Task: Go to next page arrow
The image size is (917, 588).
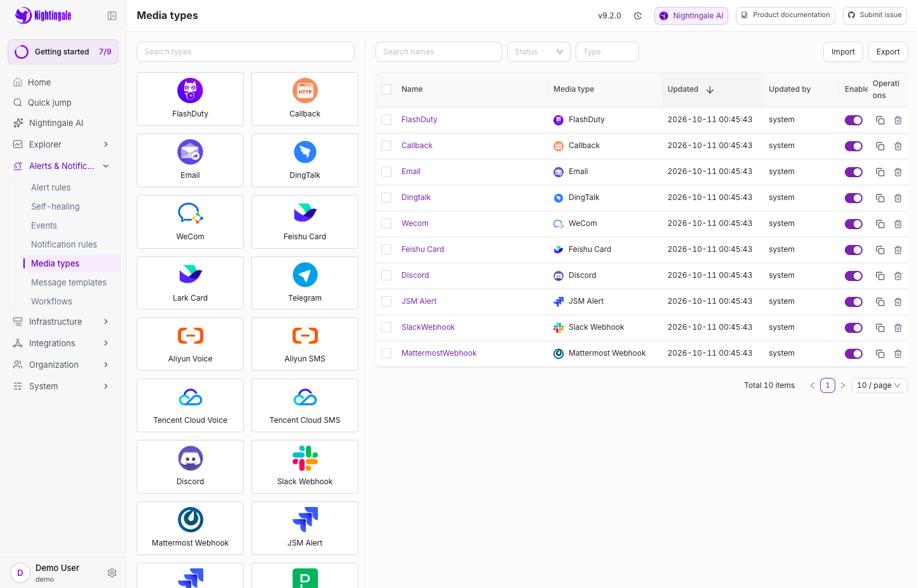Action: pyautogui.click(x=843, y=385)
